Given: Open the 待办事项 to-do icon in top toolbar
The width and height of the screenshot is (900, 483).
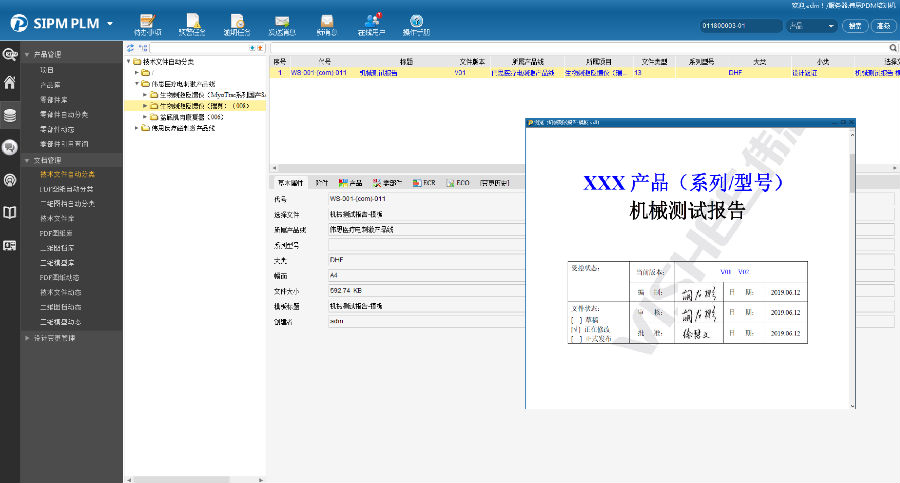Looking at the screenshot, I should point(147,23).
